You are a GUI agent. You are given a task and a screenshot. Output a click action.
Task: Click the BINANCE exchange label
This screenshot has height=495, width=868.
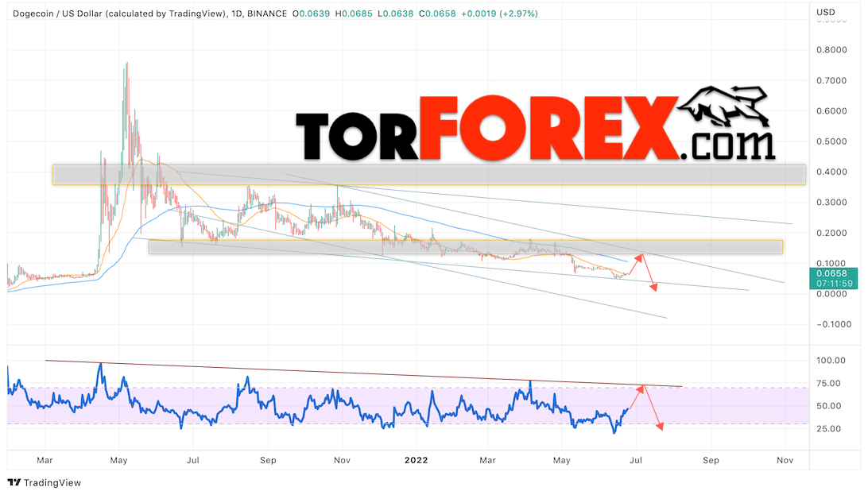click(267, 14)
